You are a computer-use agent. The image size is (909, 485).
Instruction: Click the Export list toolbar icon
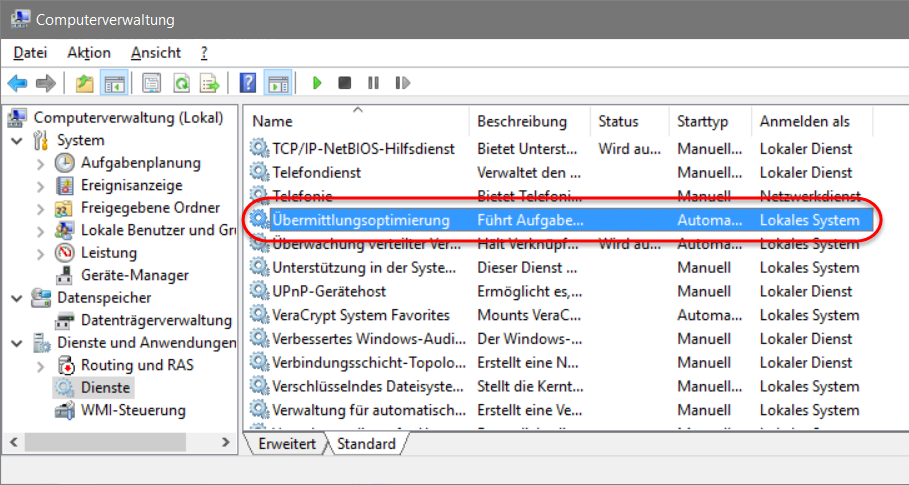coord(210,84)
